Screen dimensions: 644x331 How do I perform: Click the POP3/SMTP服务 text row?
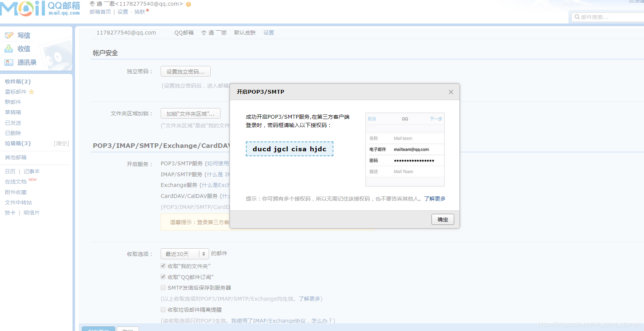pyautogui.click(x=181, y=163)
